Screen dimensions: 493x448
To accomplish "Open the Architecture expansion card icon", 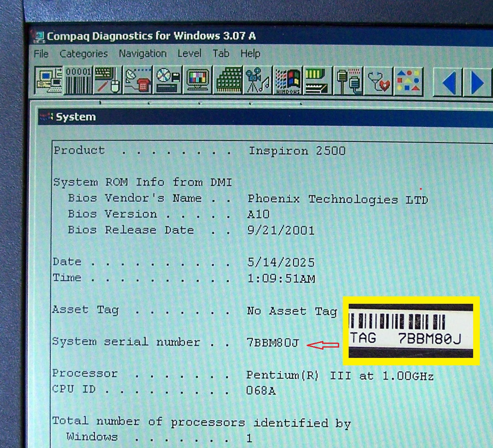I will (318, 81).
